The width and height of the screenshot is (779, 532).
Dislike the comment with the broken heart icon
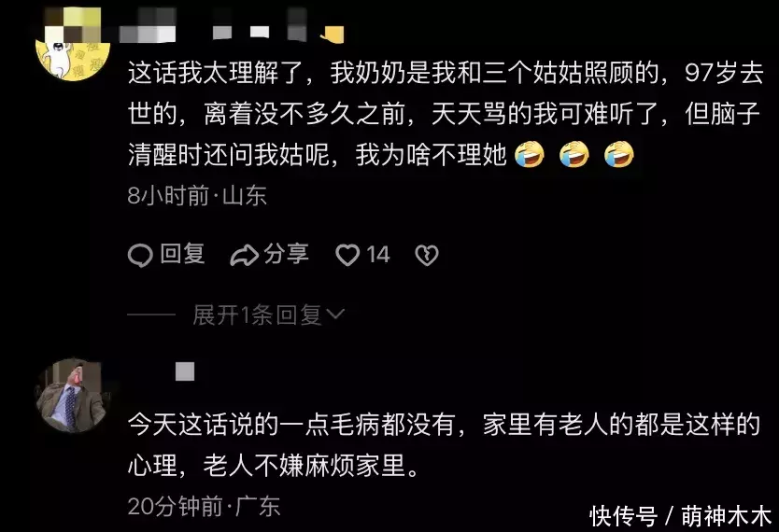click(x=427, y=256)
